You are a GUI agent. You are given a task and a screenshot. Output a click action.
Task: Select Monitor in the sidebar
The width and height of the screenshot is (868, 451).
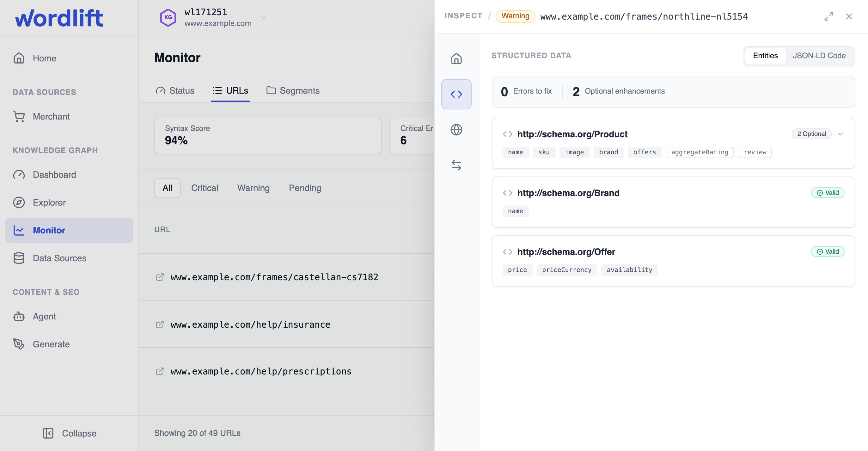pos(69,230)
